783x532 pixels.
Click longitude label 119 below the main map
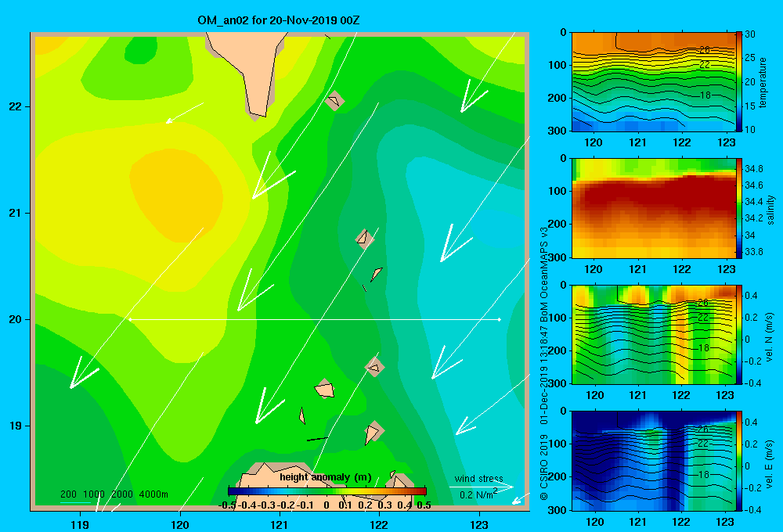pyautogui.click(x=80, y=524)
